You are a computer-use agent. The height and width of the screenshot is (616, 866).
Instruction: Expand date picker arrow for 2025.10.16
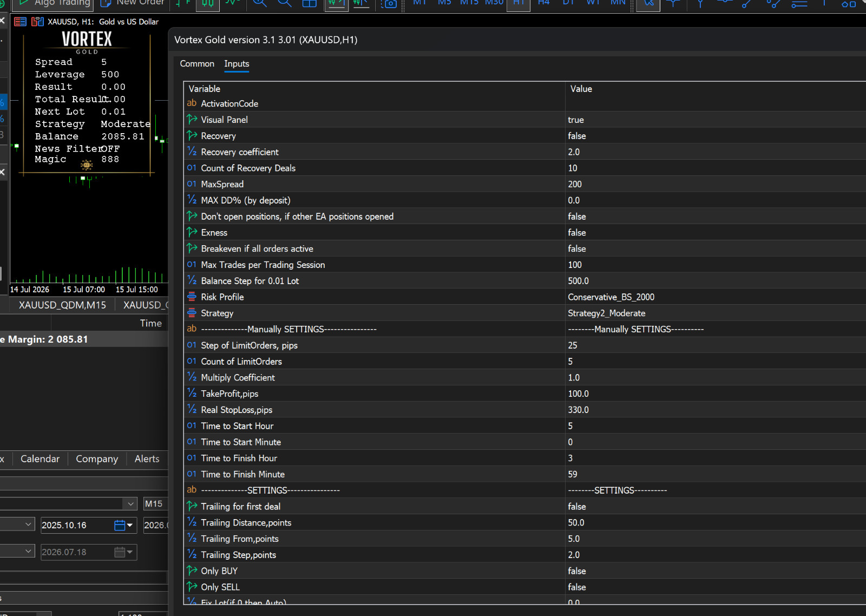click(130, 525)
